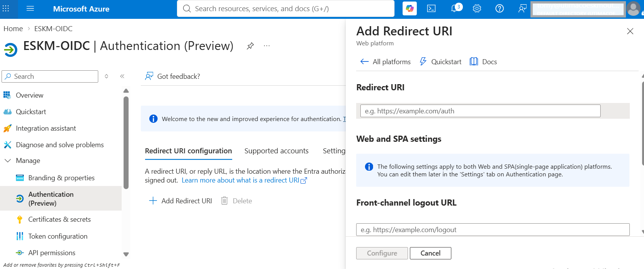This screenshot has height=269, width=644.
Task: Open the user account avatar
Action: click(633, 9)
